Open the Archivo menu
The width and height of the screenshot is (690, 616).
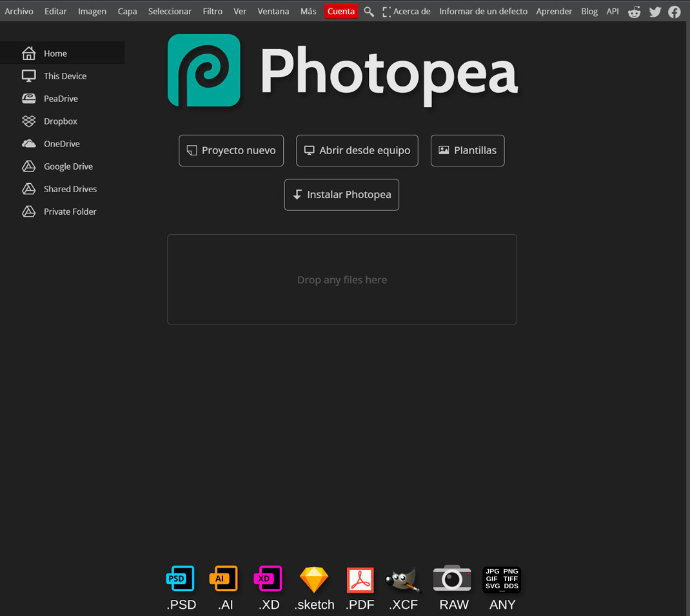pos(19,12)
